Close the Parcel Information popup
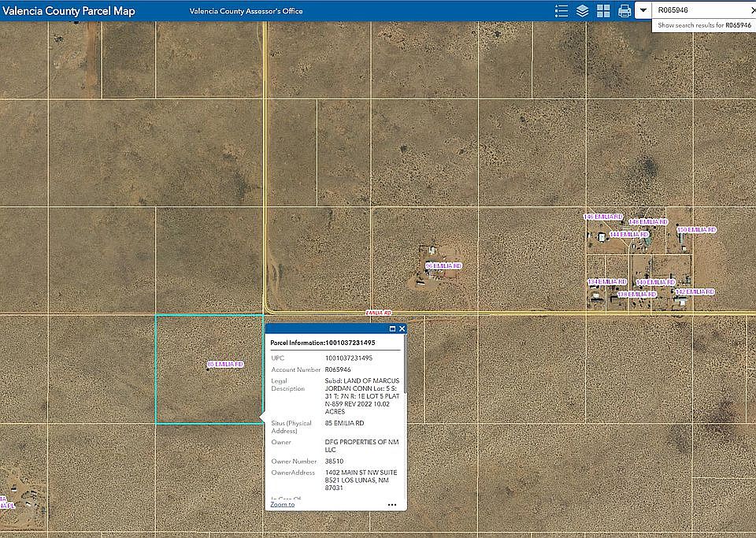The height and width of the screenshot is (538, 756). 402,328
